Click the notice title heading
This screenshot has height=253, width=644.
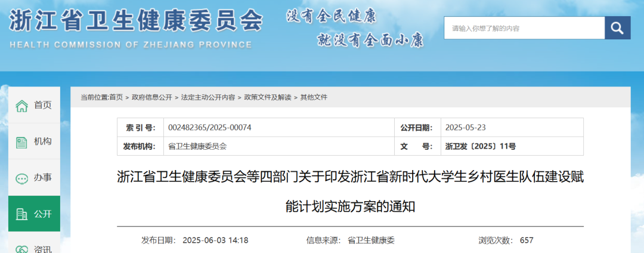click(x=350, y=192)
